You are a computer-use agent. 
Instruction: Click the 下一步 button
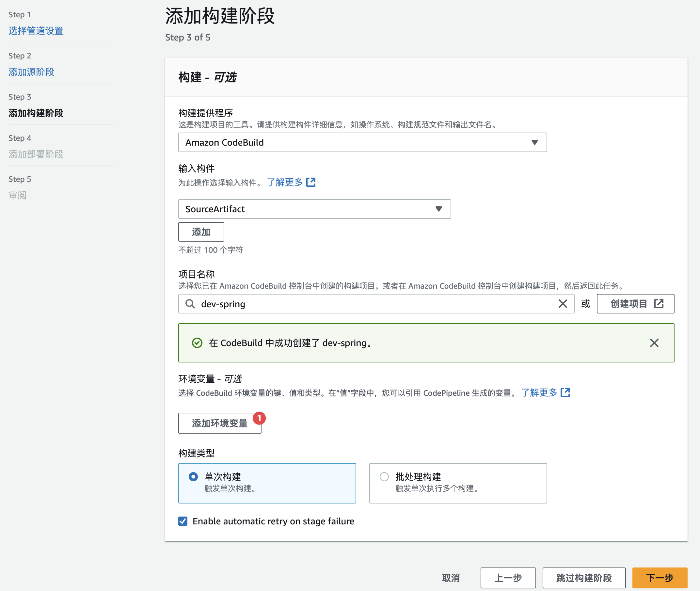659,578
